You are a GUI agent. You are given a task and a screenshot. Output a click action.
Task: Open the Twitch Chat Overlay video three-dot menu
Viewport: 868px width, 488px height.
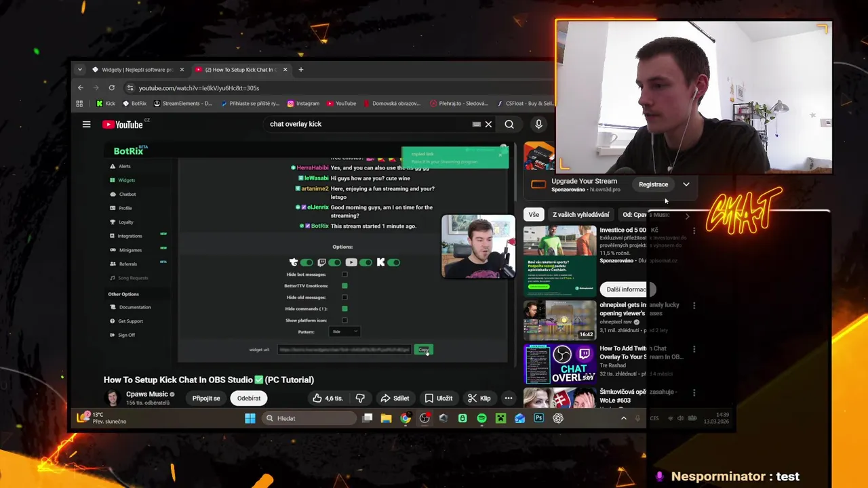(694, 349)
